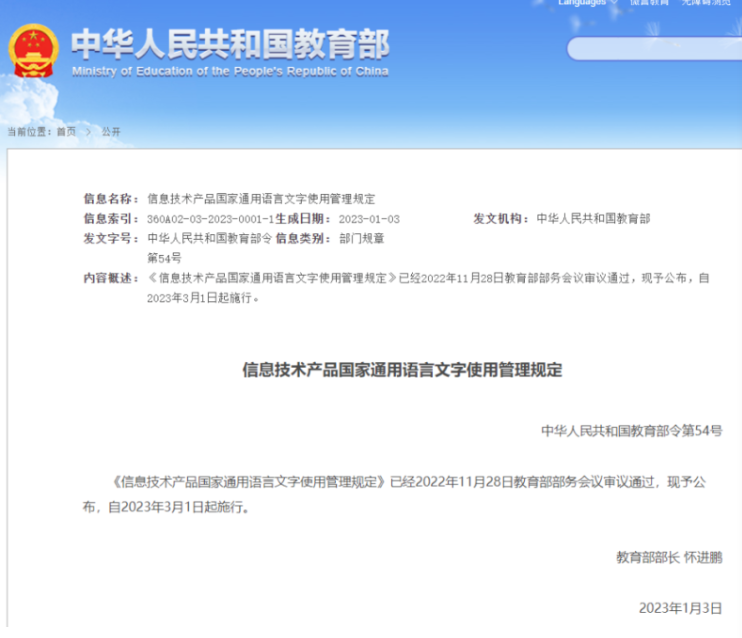Image resolution: width=742 pixels, height=638 pixels.
Task: Open the 微言教育 link in top bar
Action: point(648,3)
